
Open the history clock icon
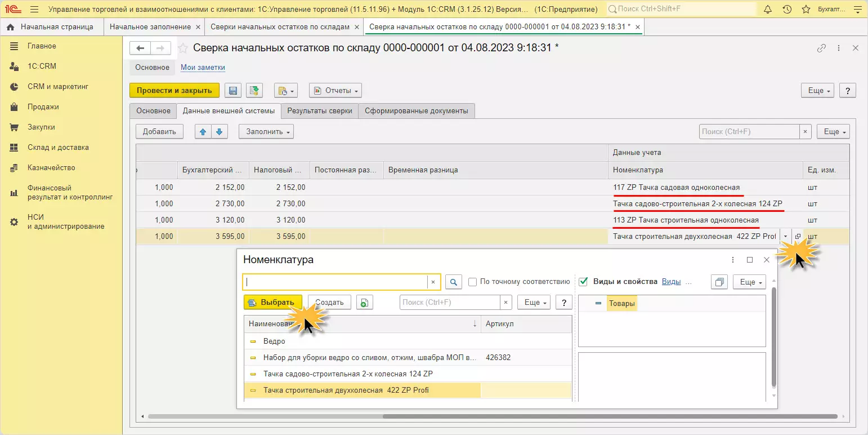pos(787,10)
